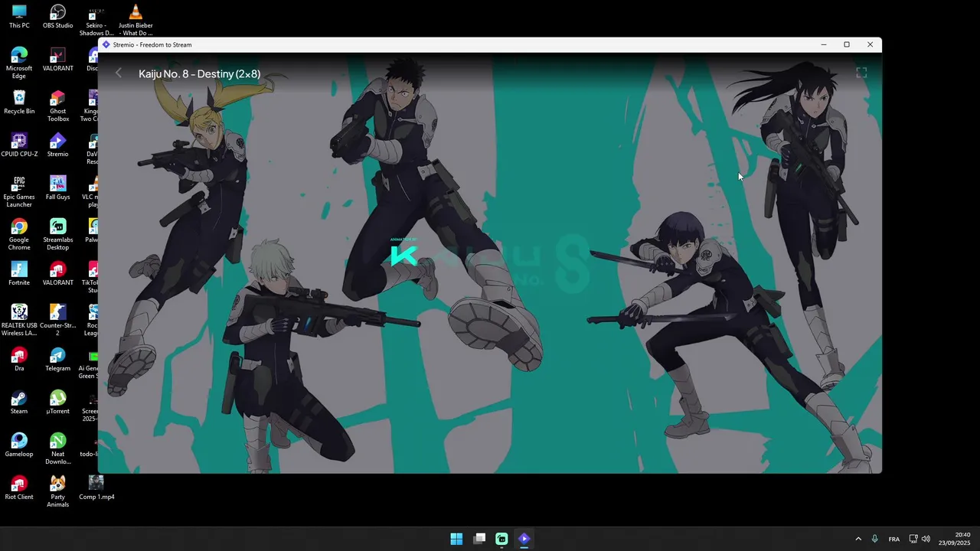Select the VALORANT shortcut with red fist icon
980x551 pixels.
pyautogui.click(x=57, y=274)
